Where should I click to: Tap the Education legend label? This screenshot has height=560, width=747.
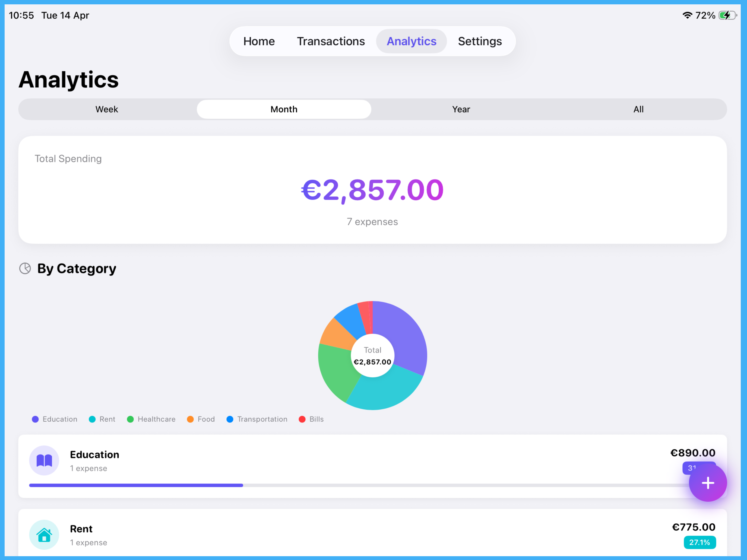point(60,419)
